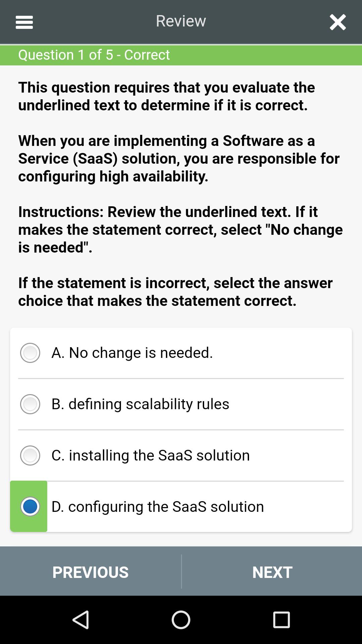
Task: Tap the Android back navigation icon
Action: coord(81,620)
